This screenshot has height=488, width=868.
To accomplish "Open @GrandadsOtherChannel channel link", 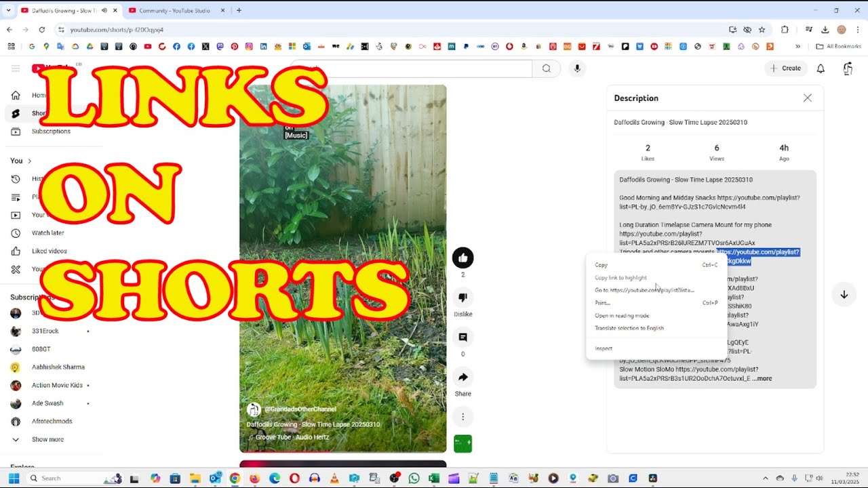I will point(300,409).
